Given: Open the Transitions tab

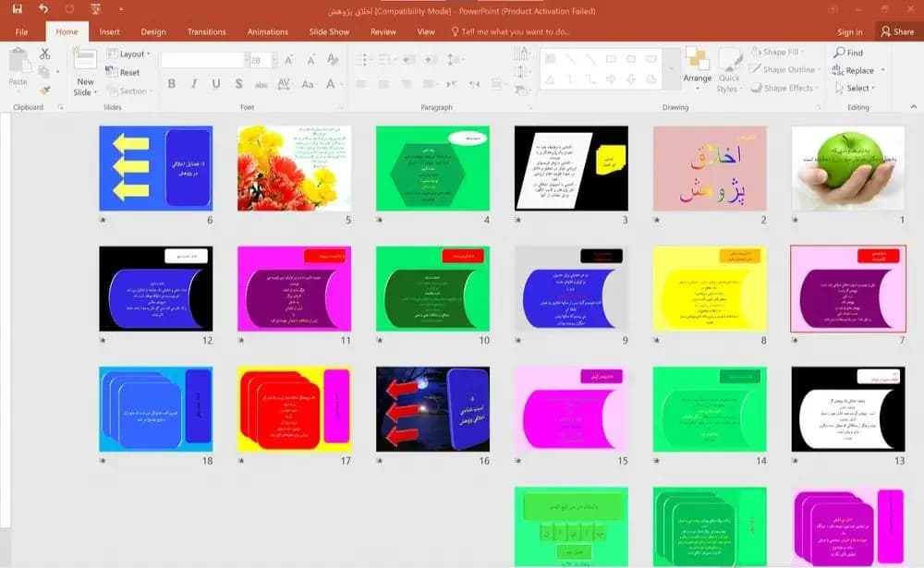Looking at the screenshot, I should click(x=206, y=31).
